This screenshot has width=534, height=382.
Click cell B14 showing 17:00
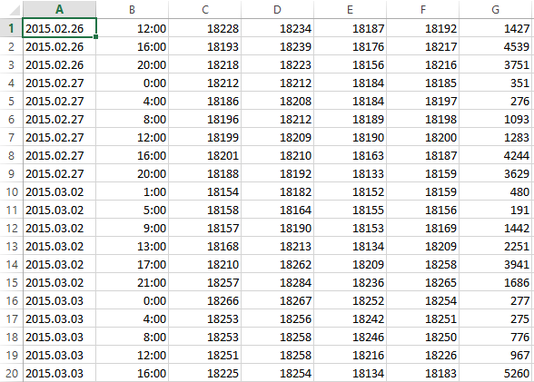132,265
